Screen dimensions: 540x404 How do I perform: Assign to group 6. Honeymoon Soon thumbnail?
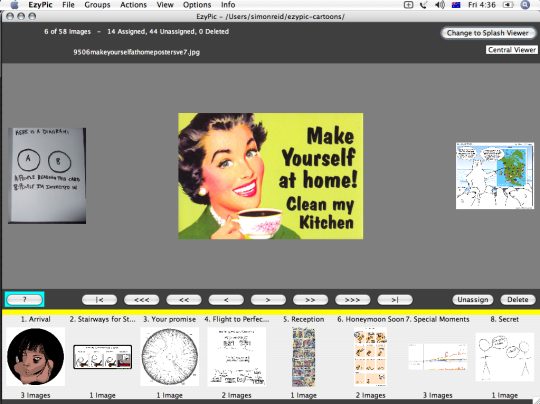point(371,356)
